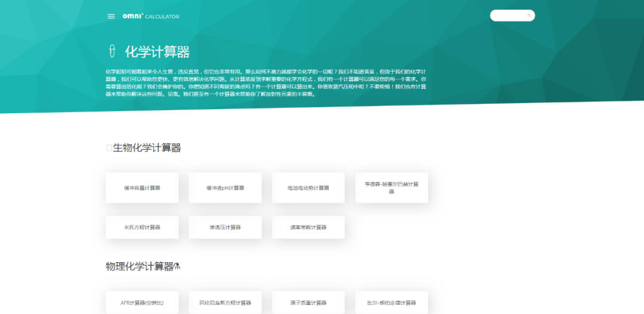Click the Omni Calculator logo

tap(151, 17)
